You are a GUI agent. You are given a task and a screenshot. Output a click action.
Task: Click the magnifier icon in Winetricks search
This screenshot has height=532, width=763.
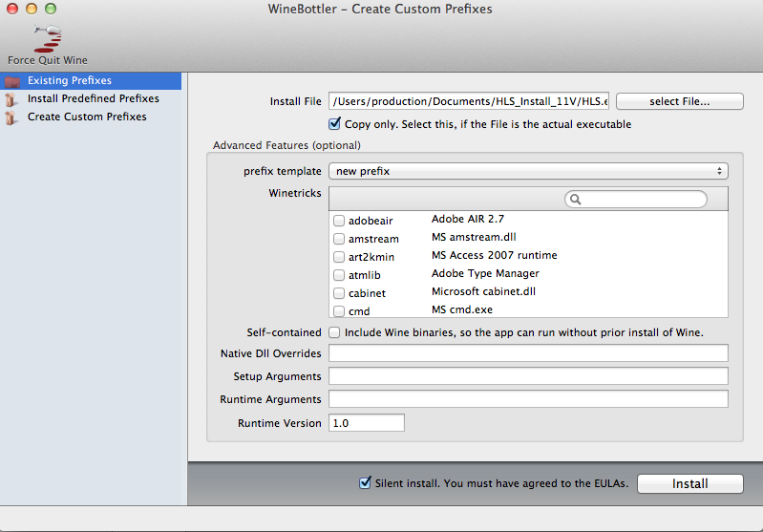tap(575, 199)
